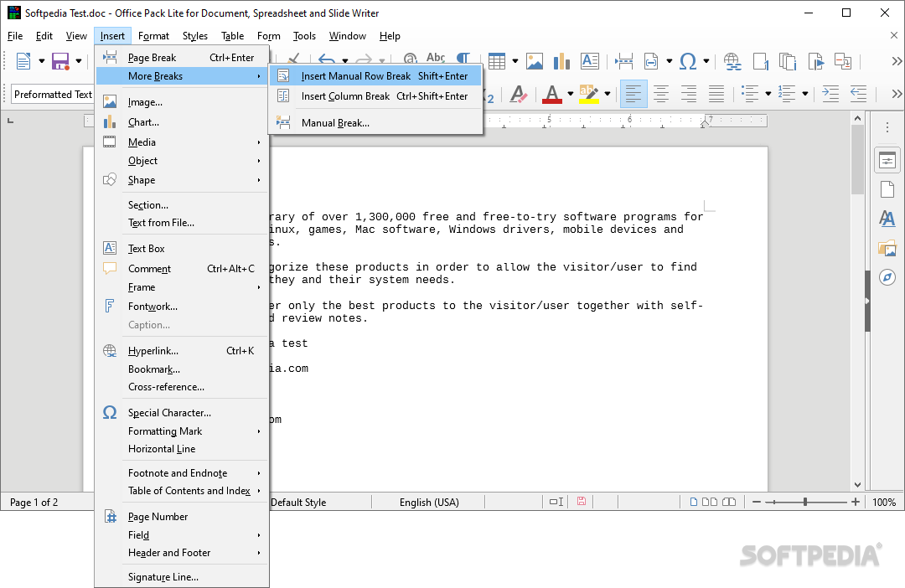
Task: Click English (USA) language in status bar
Action: (x=429, y=502)
